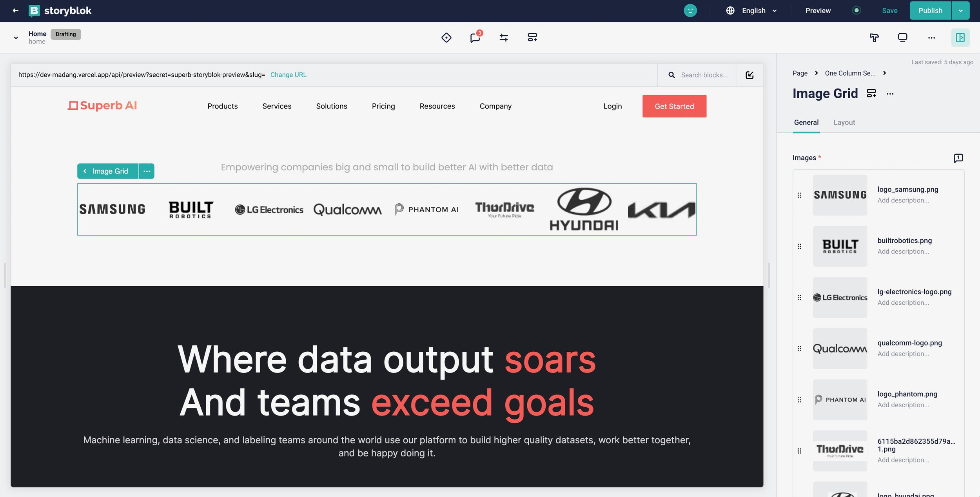Open the Images field comment icon

(x=958, y=158)
